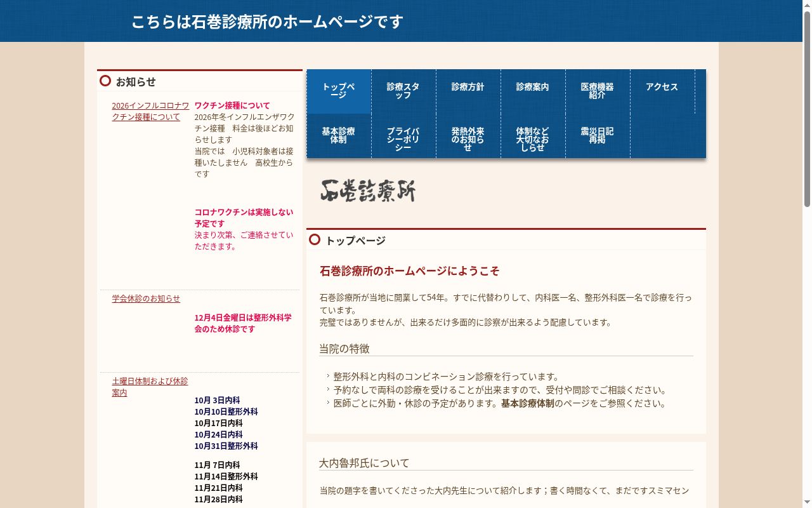Open 医療機器紹介 menu item
The image size is (812, 508).
[598, 91]
